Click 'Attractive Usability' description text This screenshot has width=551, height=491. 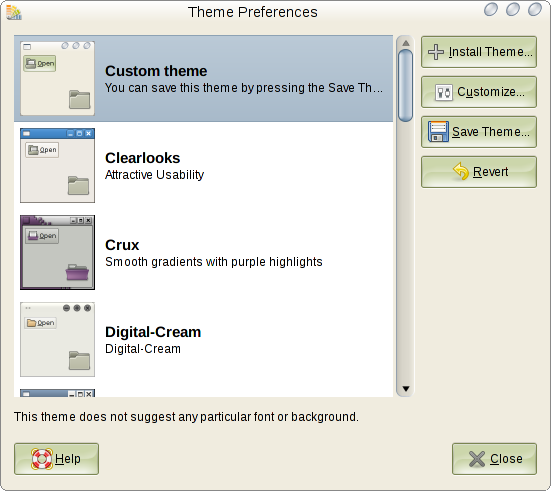pyautogui.click(x=154, y=175)
